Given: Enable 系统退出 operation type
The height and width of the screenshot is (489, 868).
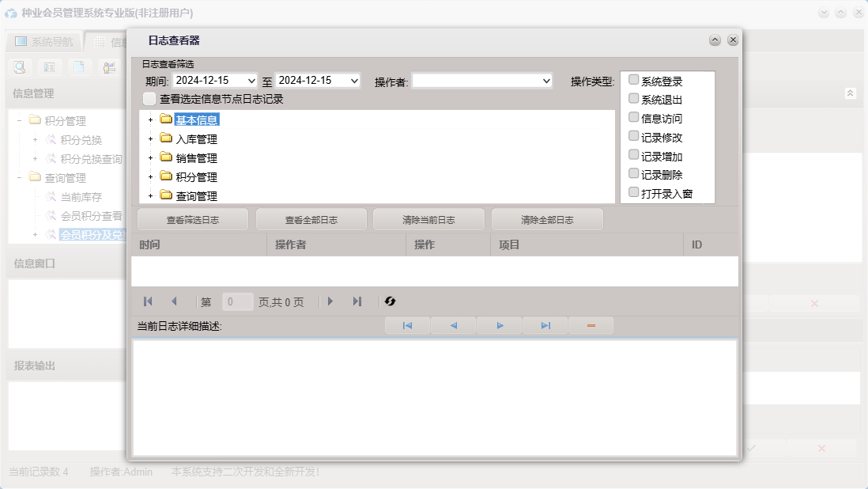Looking at the screenshot, I should point(634,99).
